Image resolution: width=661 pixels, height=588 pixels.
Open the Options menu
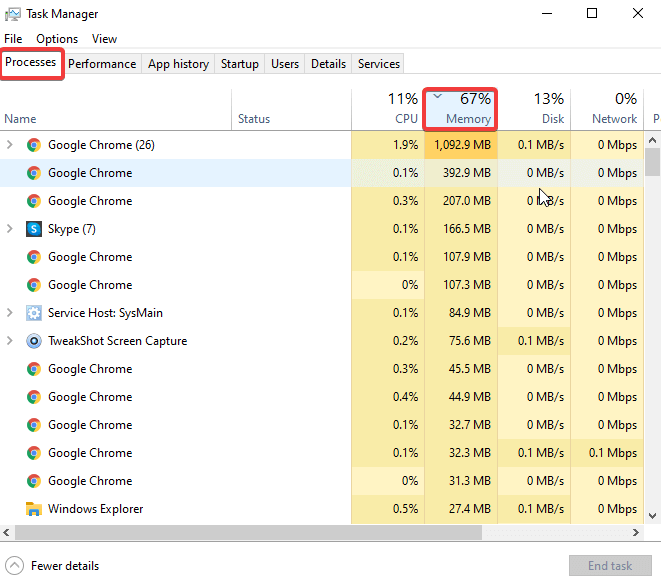57,39
